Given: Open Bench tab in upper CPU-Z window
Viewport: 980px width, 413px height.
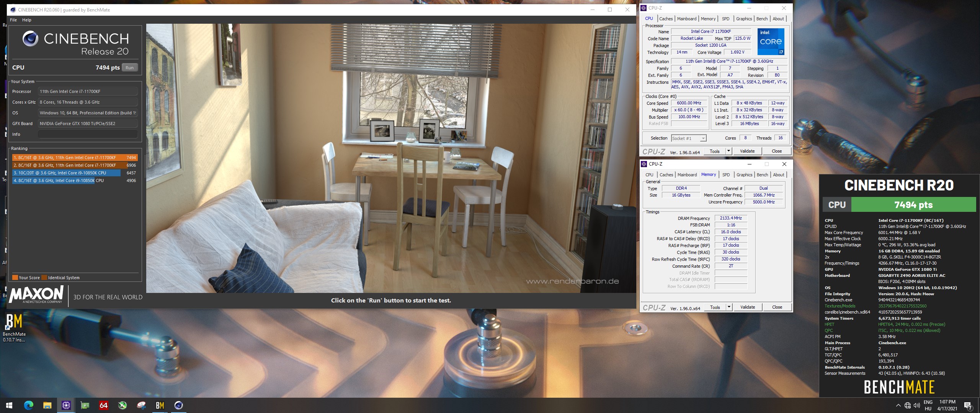Looking at the screenshot, I should pos(762,19).
